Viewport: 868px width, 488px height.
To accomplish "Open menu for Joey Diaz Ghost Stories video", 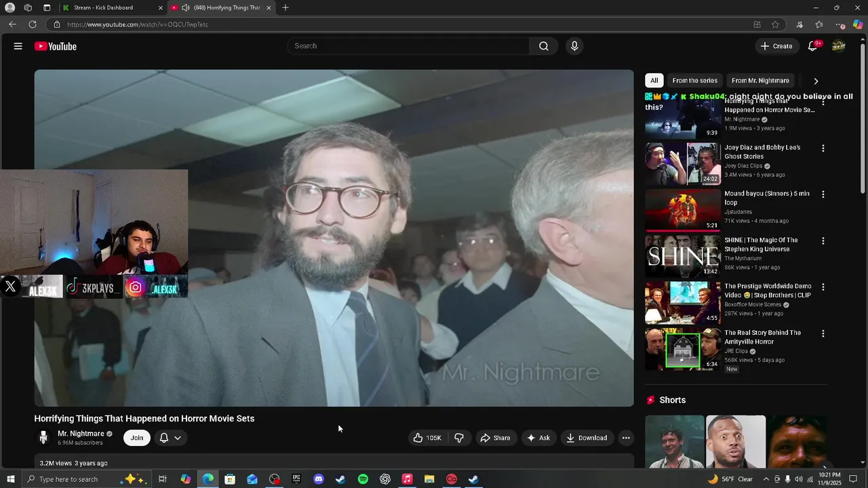I will (823, 148).
